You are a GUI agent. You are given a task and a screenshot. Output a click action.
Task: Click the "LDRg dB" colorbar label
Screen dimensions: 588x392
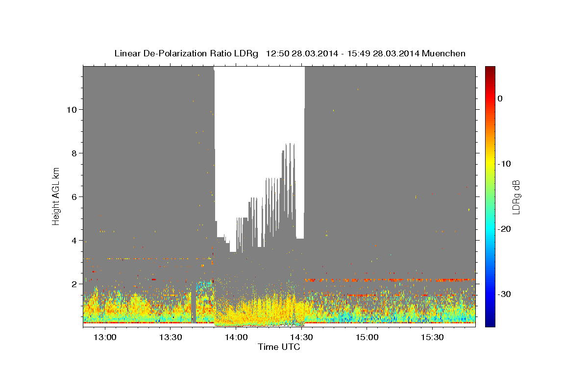click(515, 197)
